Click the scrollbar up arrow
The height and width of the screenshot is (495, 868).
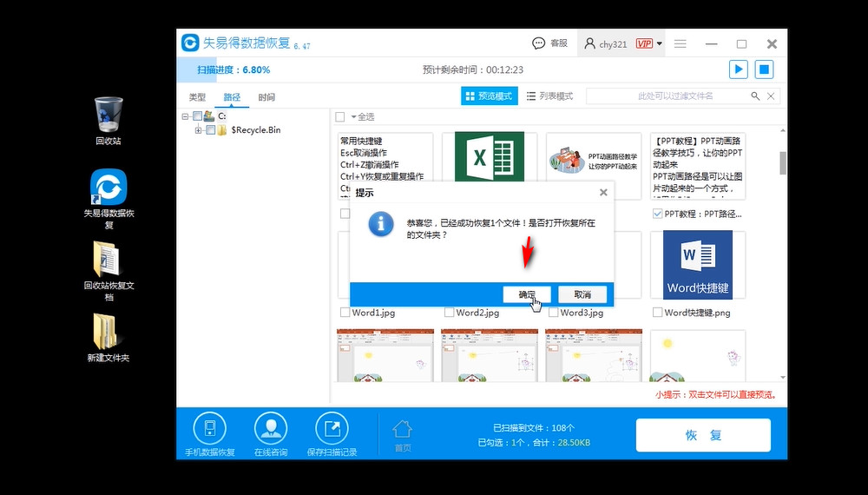(783, 130)
